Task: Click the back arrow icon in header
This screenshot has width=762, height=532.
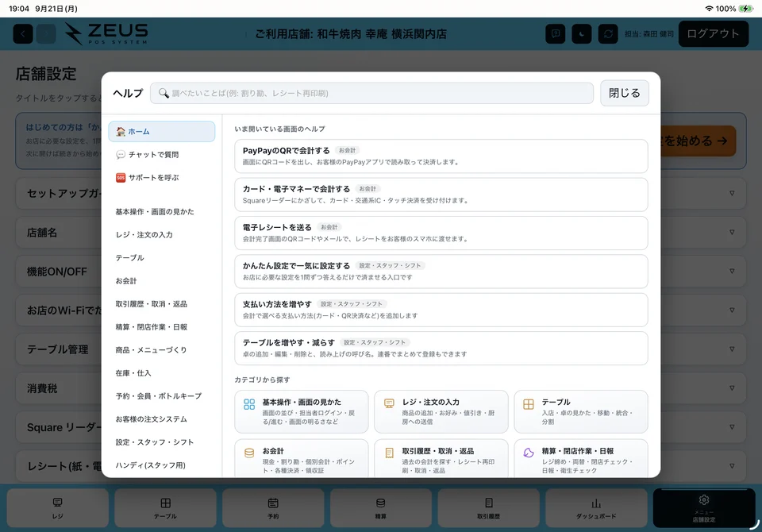Action: coord(23,34)
